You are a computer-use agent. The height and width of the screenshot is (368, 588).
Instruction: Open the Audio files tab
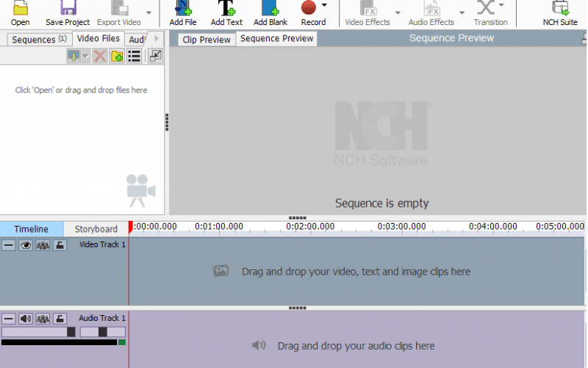click(137, 39)
